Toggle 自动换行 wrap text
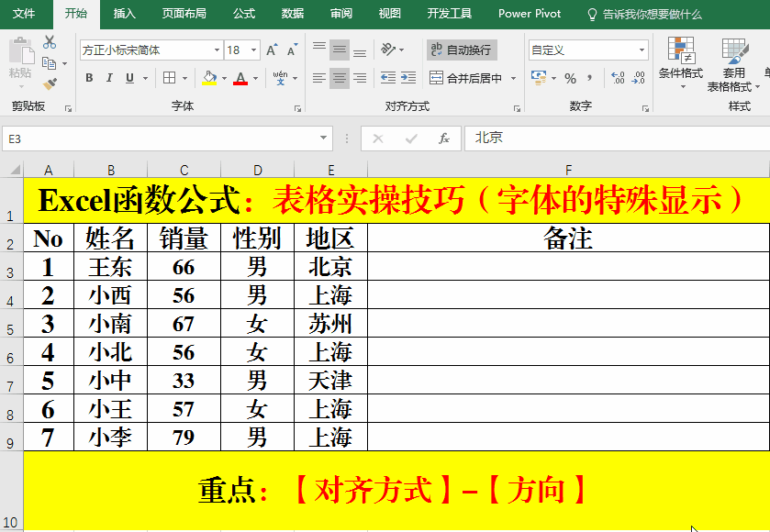The width and height of the screenshot is (770, 532). click(462, 51)
